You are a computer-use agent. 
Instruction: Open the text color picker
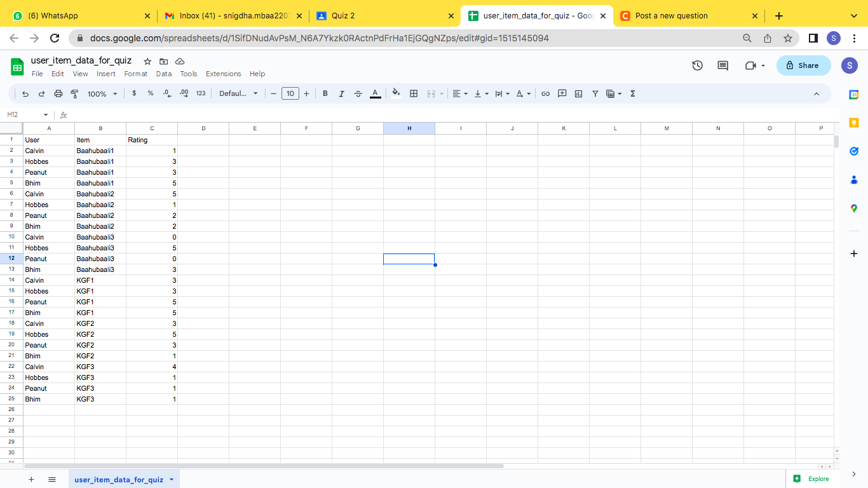click(375, 93)
